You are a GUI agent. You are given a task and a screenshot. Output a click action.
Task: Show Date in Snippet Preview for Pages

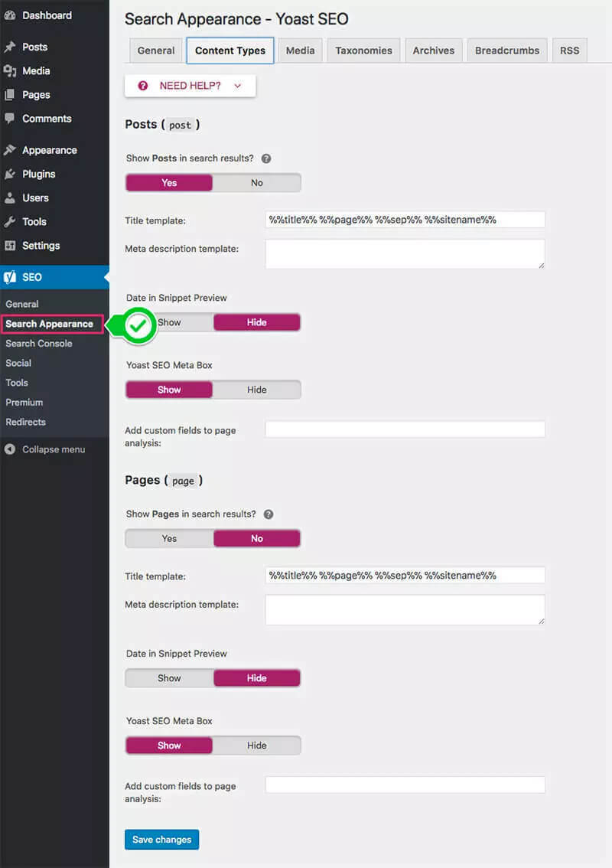[x=169, y=678]
